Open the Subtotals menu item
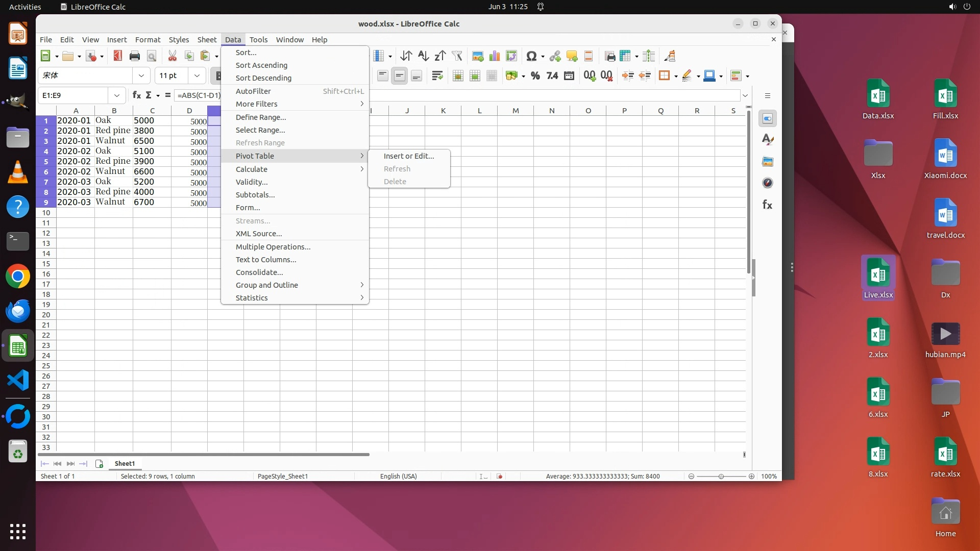This screenshot has width=980, height=551. click(255, 194)
